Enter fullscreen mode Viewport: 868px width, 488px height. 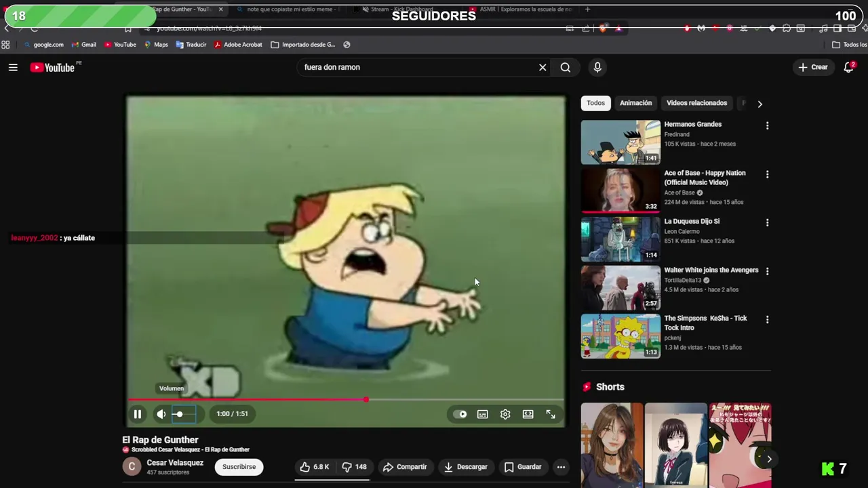click(x=551, y=414)
